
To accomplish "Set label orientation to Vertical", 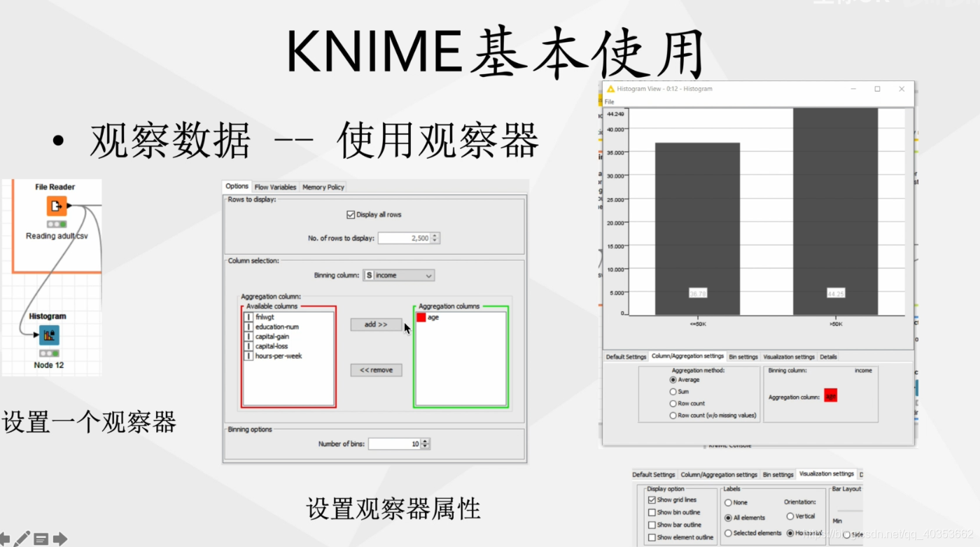I will pyautogui.click(x=790, y=516).
